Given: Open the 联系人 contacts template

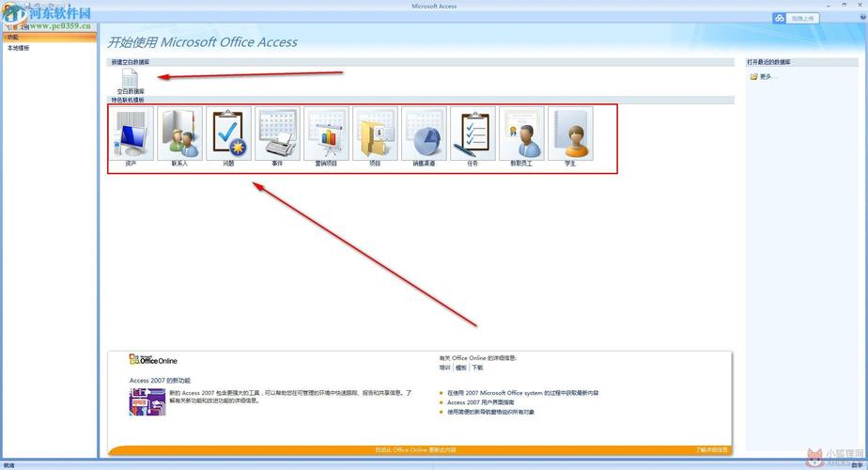Looking at the screenshot, I should pyautogui.click(x=179, y=136).
